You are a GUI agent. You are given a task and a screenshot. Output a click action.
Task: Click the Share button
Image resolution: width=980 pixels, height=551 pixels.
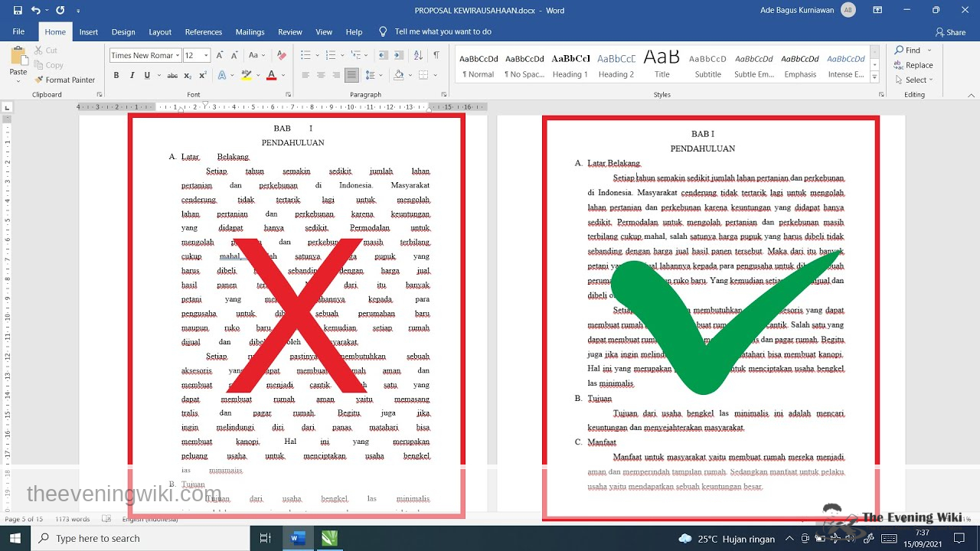(951, 32)
